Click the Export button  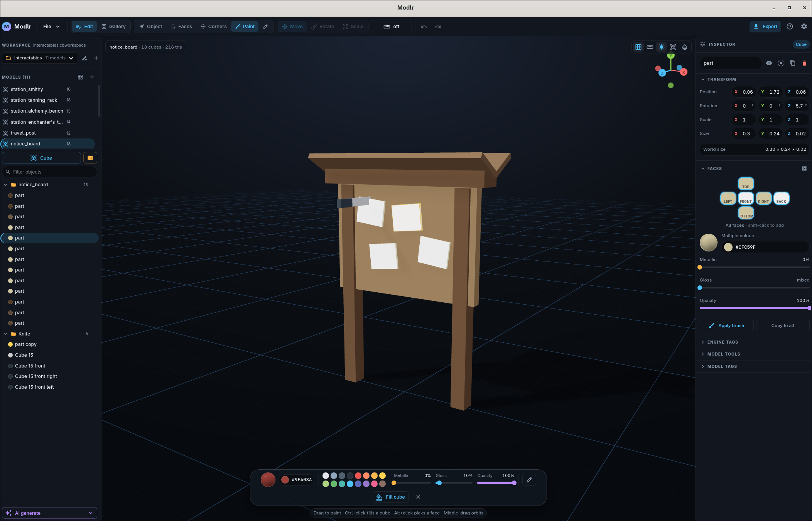click(765, 27)
